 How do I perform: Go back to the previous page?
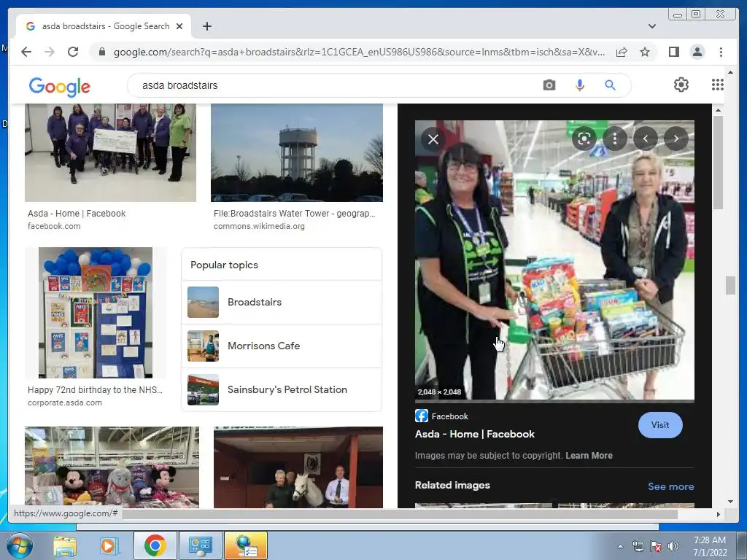(26, 52)
